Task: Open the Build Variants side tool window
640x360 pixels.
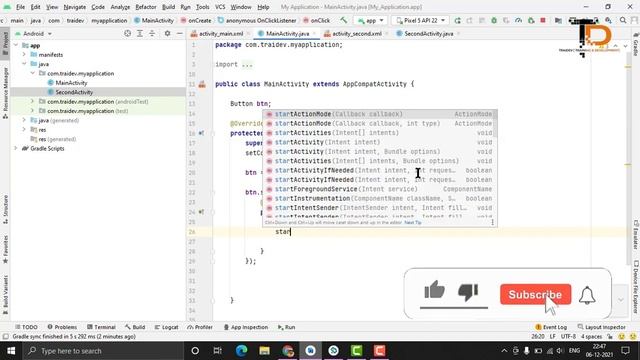Action: click(x=5, y=295)
